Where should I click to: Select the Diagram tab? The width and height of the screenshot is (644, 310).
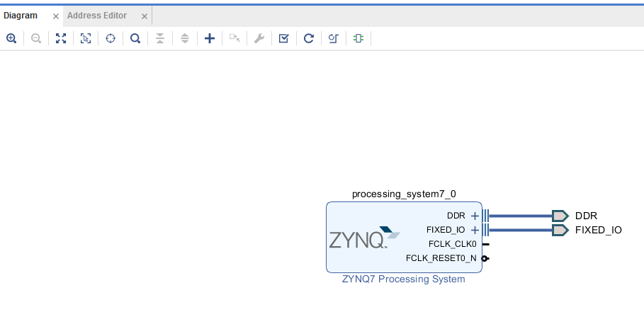(x=20, y=16)
